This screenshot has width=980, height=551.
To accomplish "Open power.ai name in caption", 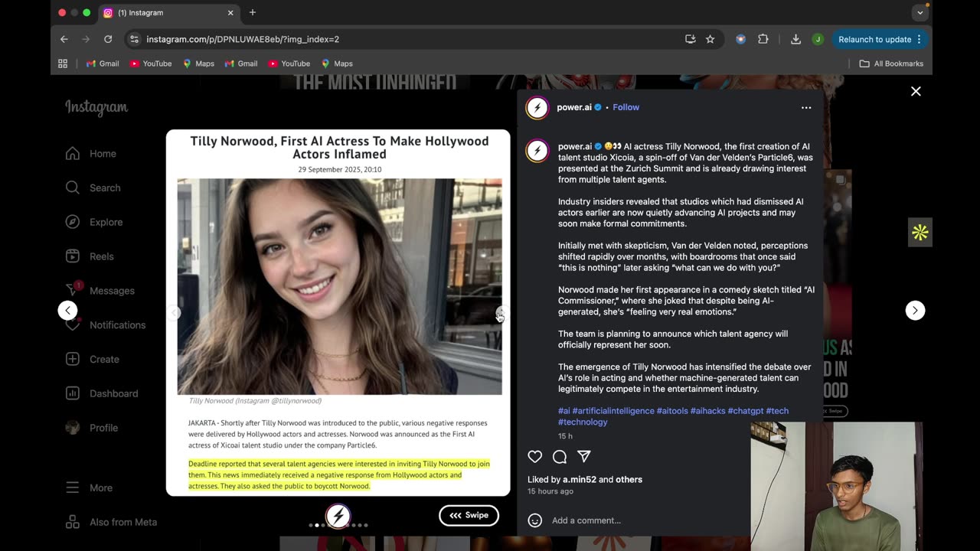I will (x=575, y=146).
